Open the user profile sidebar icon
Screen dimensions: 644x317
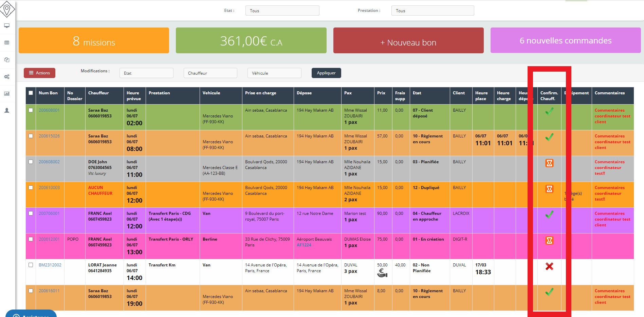pyautogui.click(x=7, y=111)
